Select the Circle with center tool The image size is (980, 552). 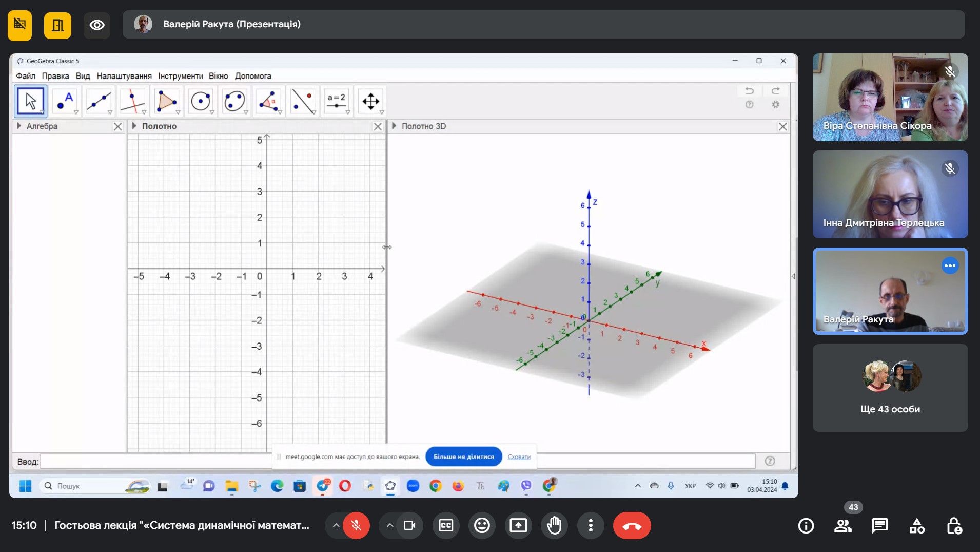(x=200, y=101)
